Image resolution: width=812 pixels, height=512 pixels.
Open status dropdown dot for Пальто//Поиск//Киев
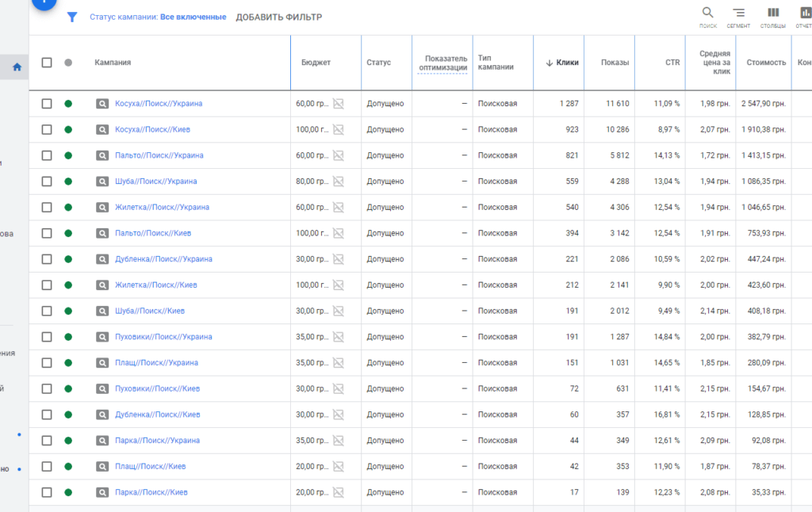pyautogui.click(x=68, y=233)
